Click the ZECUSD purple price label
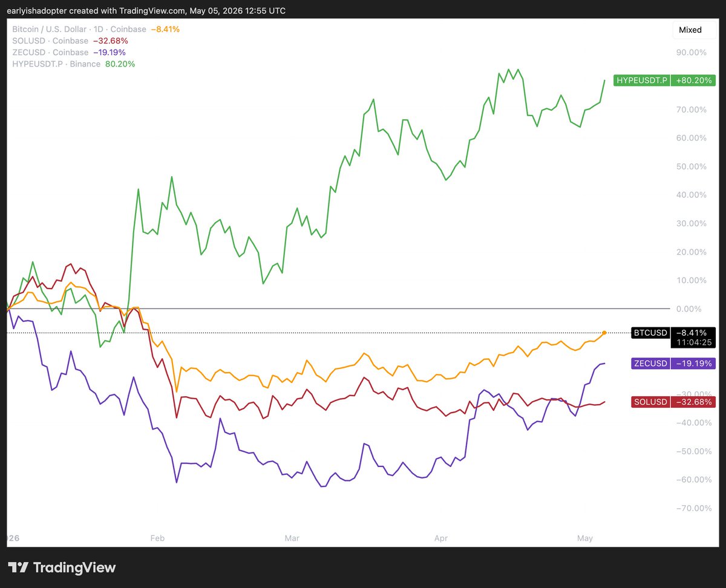The width and height of the screenshot is (726, 588). [x=651, y=364]
